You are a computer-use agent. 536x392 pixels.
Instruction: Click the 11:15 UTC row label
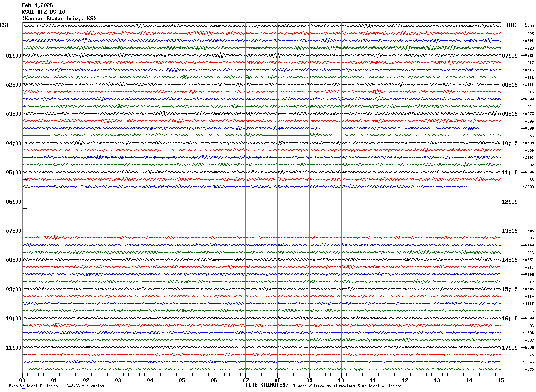pos(510,173)
